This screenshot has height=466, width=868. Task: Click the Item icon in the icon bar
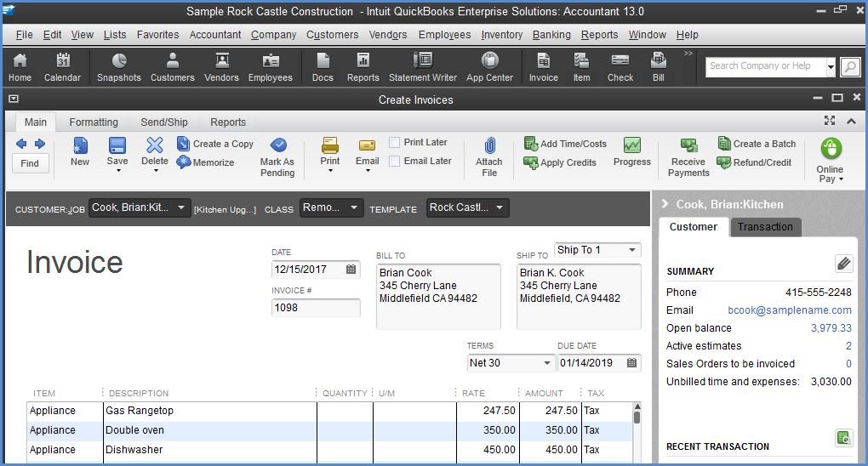[581, 67]
